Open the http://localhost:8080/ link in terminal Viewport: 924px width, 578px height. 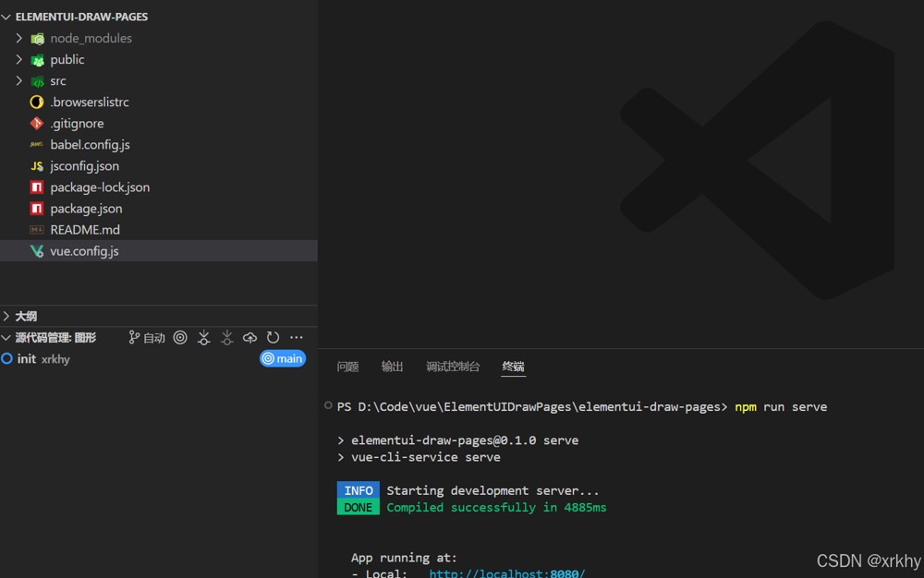coord(506,572)
